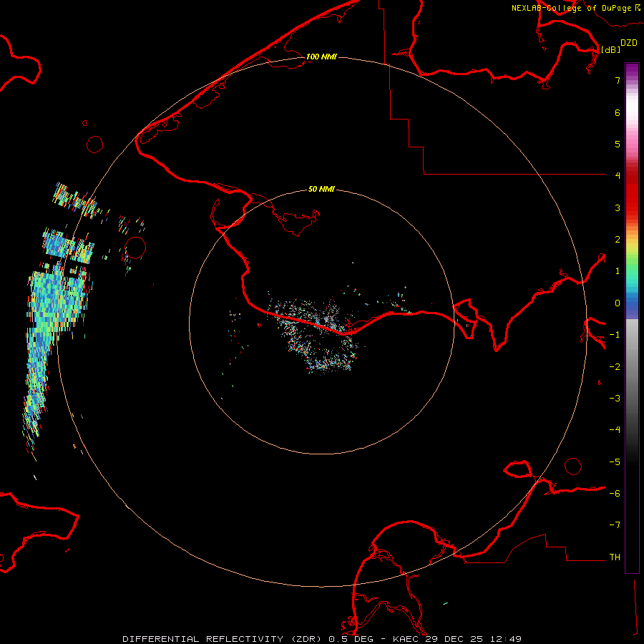Image resolution: width=644 pixels, height=644 pixels.
Task: Click the -2 value on color scale
Action: tap(615, 367)
